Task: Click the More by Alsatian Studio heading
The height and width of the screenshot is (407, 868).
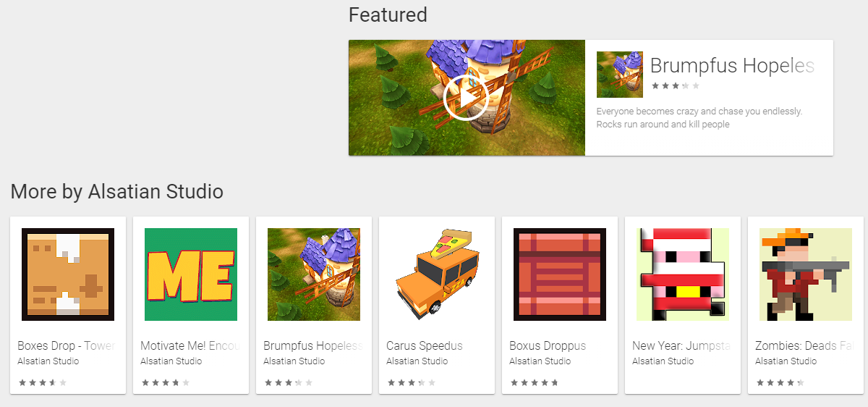Action: coord(117,192)
